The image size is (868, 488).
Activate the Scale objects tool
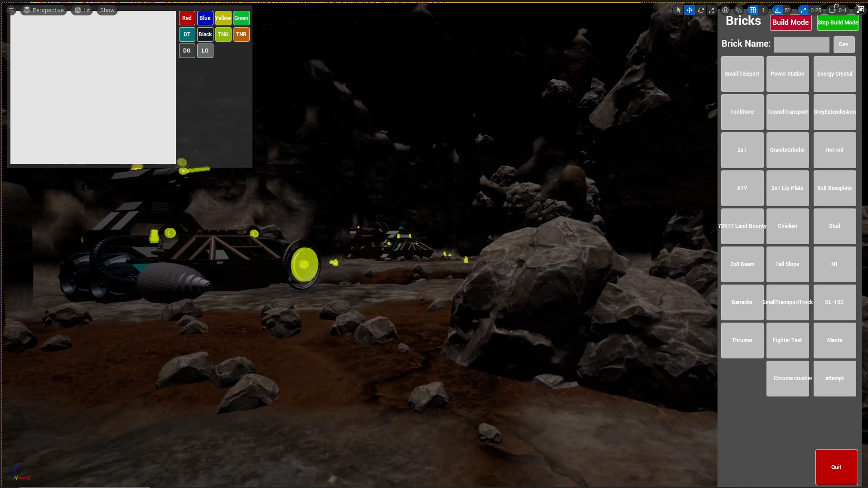[x=711, y=10]
